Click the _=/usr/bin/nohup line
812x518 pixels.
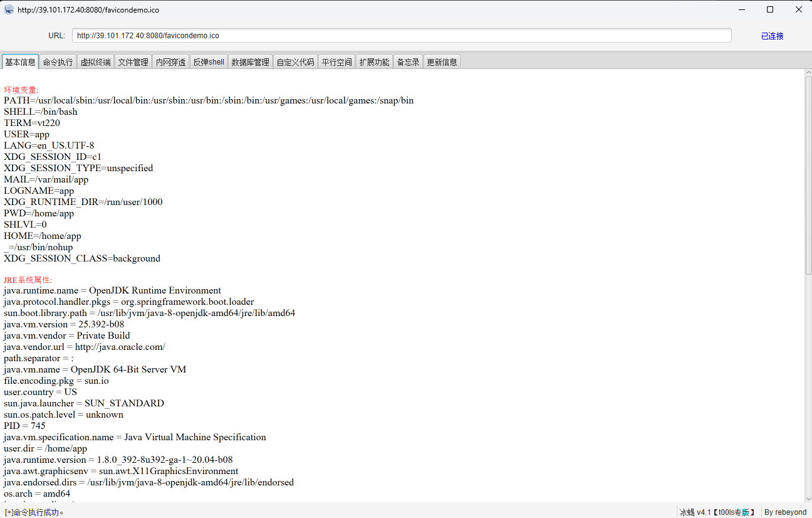38,247
